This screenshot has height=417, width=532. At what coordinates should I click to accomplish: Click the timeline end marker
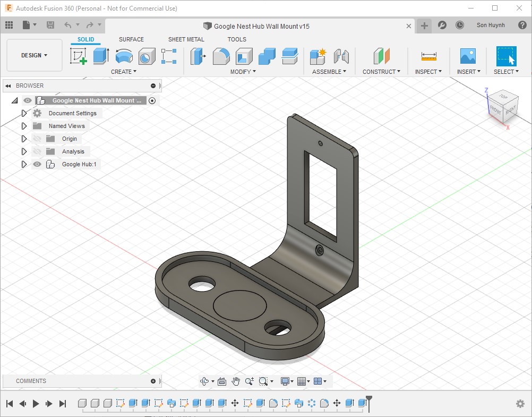pyautogui.click(x=369, y=403)
